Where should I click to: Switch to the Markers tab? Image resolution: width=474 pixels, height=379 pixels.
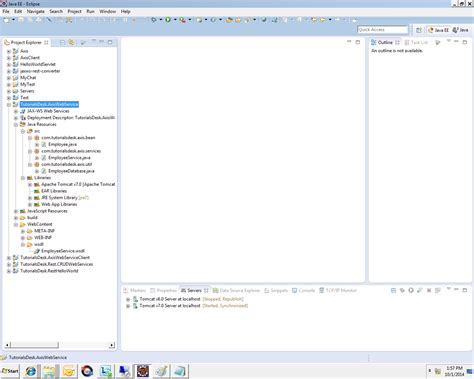point(135,290)
